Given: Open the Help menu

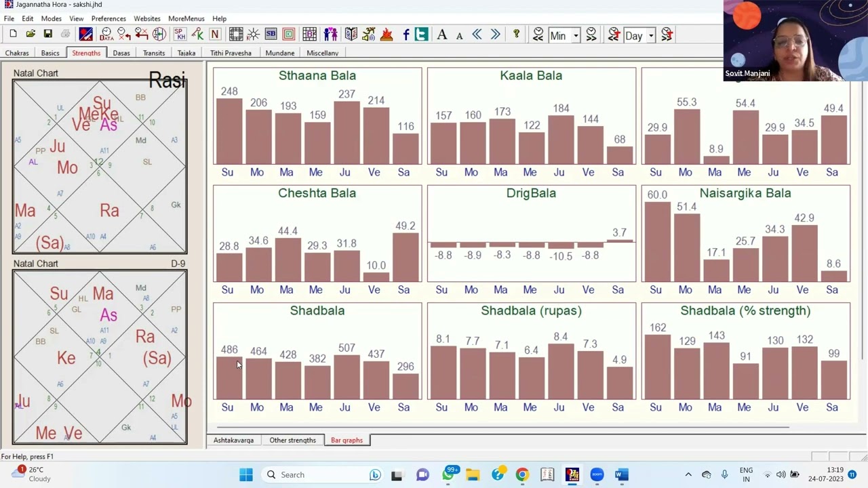Looking at the screenshot, I should 219,18.
